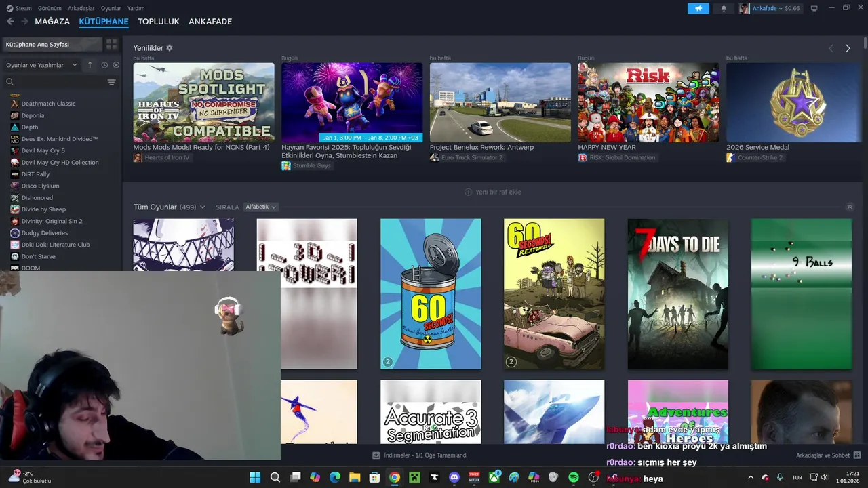Show hidden system tray icons chevron
The width and height of the screenshot is (868, 488).
click(x=751, y=477)
